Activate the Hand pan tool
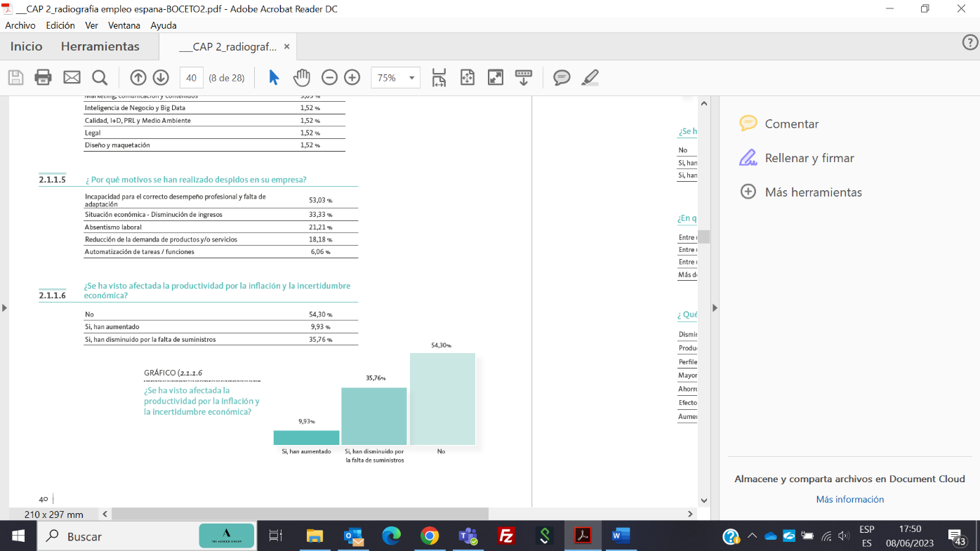Image resolution: width=980 pixels, height=551 pixels. pos(302,77)
